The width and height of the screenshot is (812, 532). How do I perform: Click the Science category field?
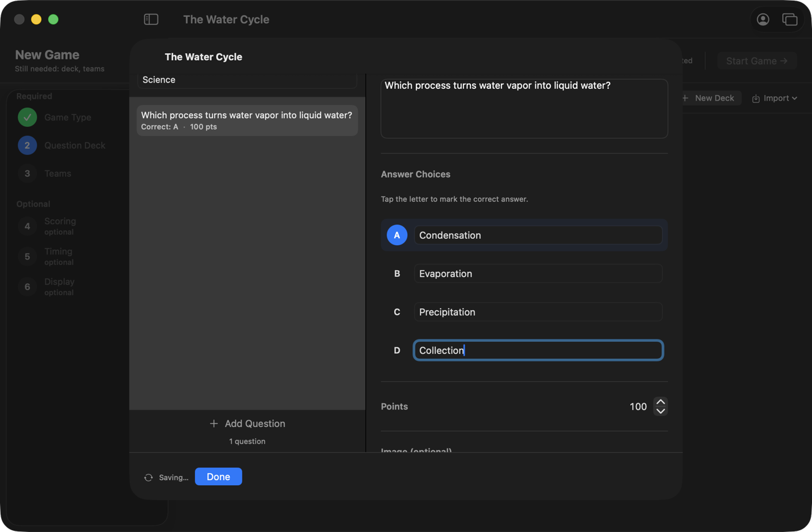coord(247,80)
